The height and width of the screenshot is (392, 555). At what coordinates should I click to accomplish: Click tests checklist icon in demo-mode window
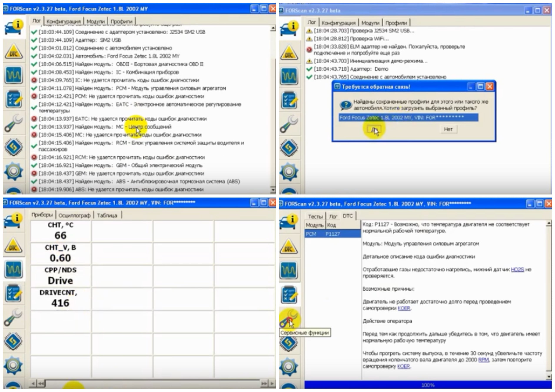(x=289, y=100)
